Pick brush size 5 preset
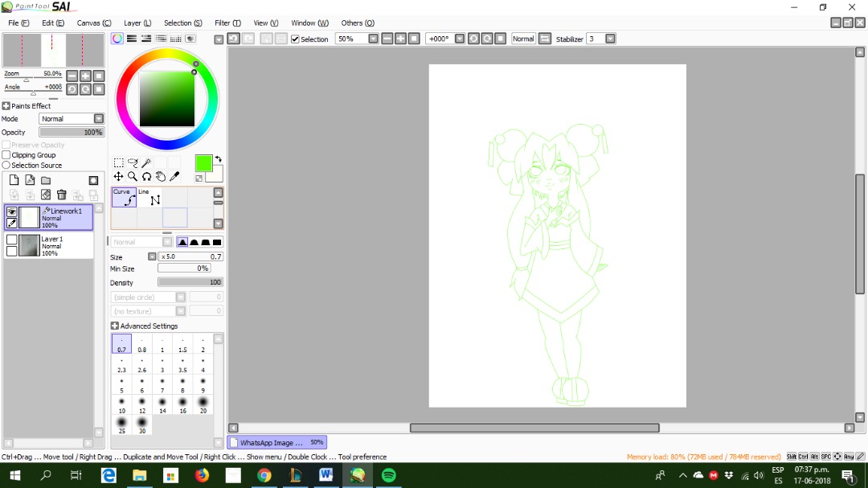Screen dimensions: 868x488 (122, 385)
